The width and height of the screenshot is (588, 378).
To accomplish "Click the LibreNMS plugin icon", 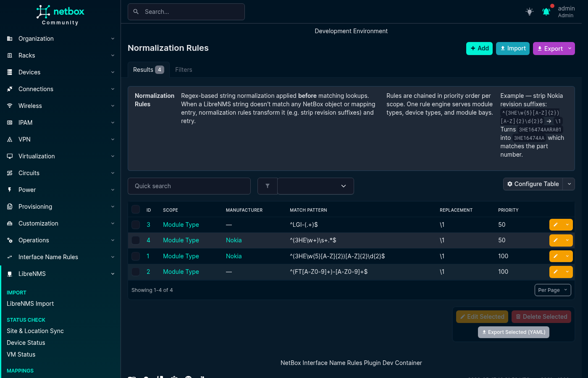I will (x=10, y=274).
